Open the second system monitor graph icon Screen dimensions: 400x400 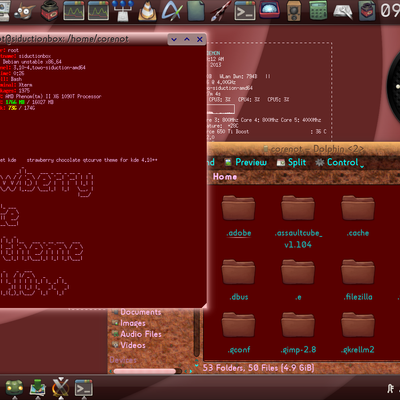click(x=98, y=11)
